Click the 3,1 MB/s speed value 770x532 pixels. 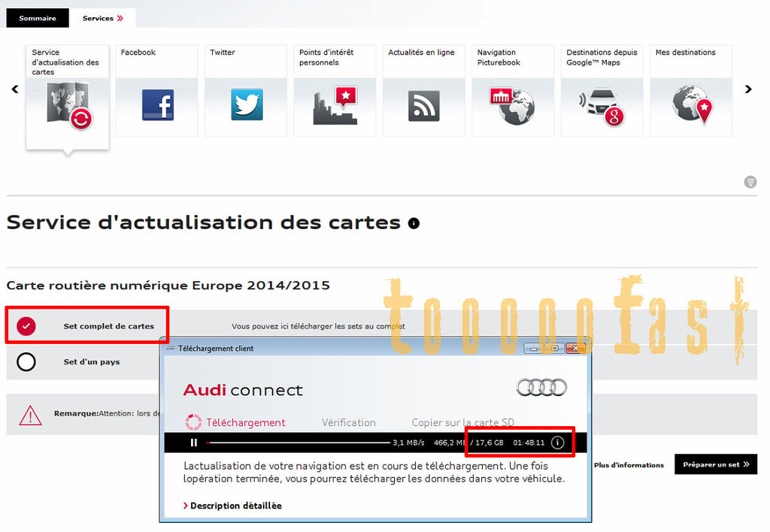pyautogui.click(x=408, y=443)
